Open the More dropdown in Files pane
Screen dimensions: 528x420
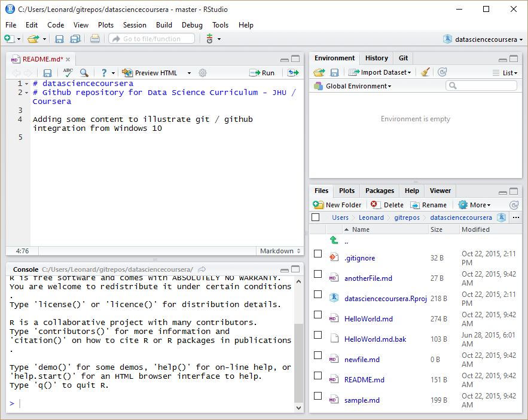pos(475,205)
